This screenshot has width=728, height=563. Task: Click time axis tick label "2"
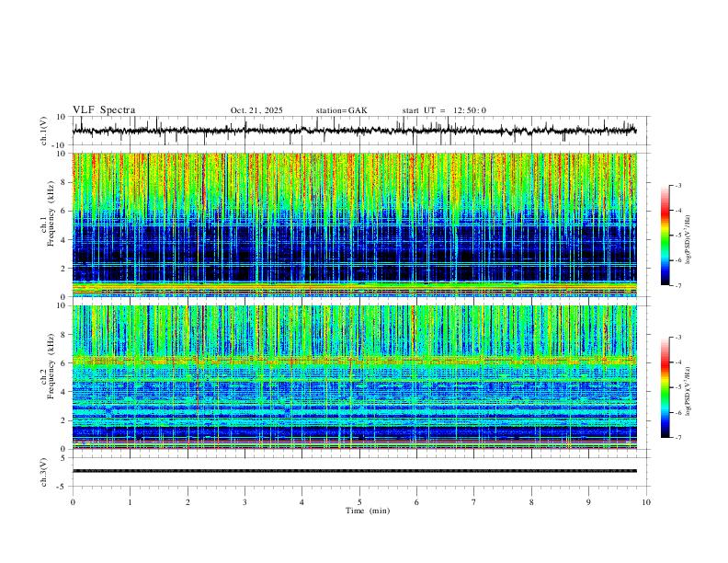click(188, 502)
